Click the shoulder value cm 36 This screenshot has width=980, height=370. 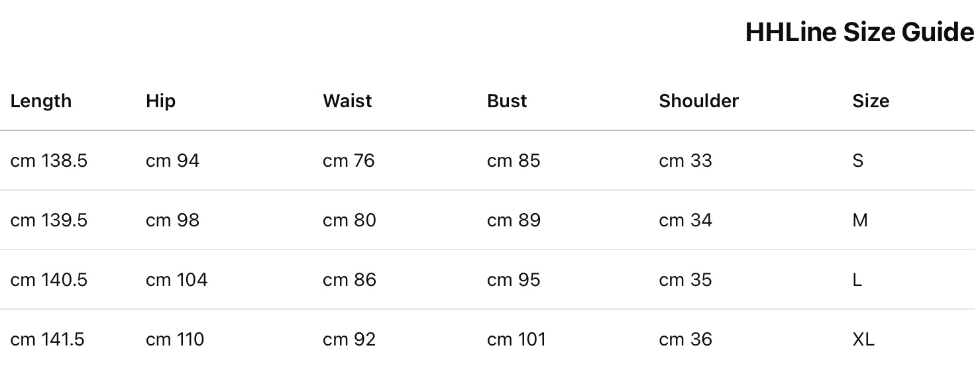(685, 340)
